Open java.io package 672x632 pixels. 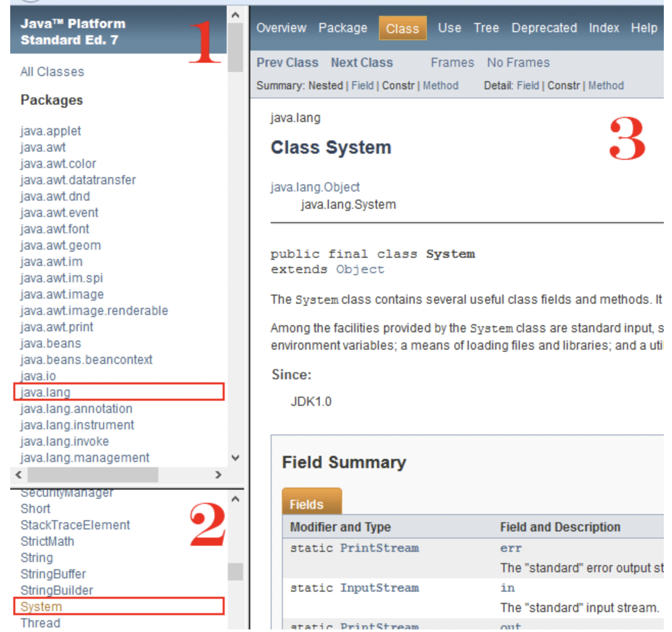click(x=38, y=376)
